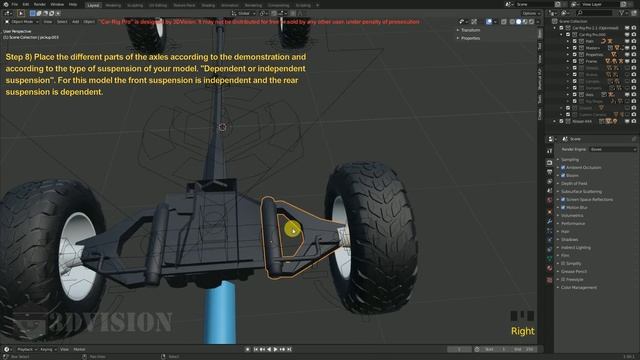Open the Texture properties tab icon

click(549, 280)
